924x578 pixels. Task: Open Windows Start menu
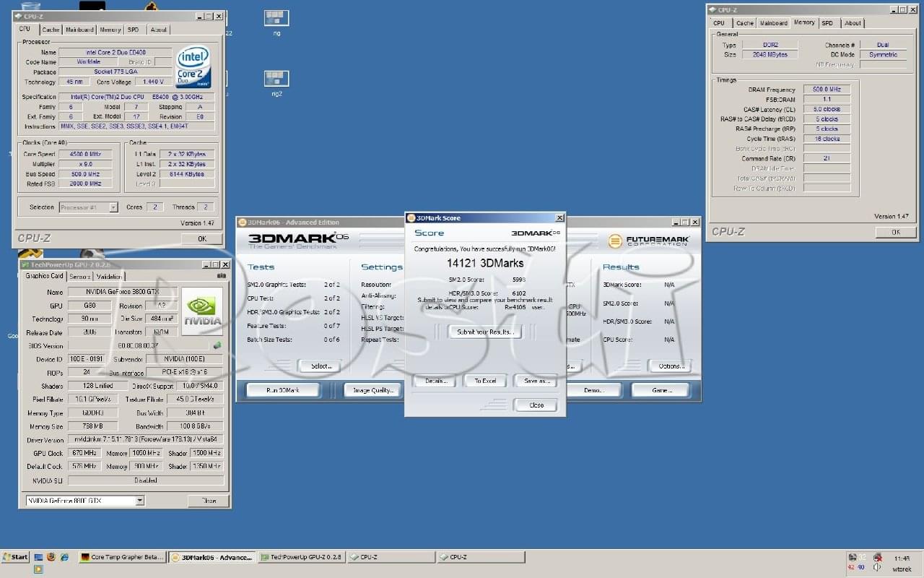15,557
